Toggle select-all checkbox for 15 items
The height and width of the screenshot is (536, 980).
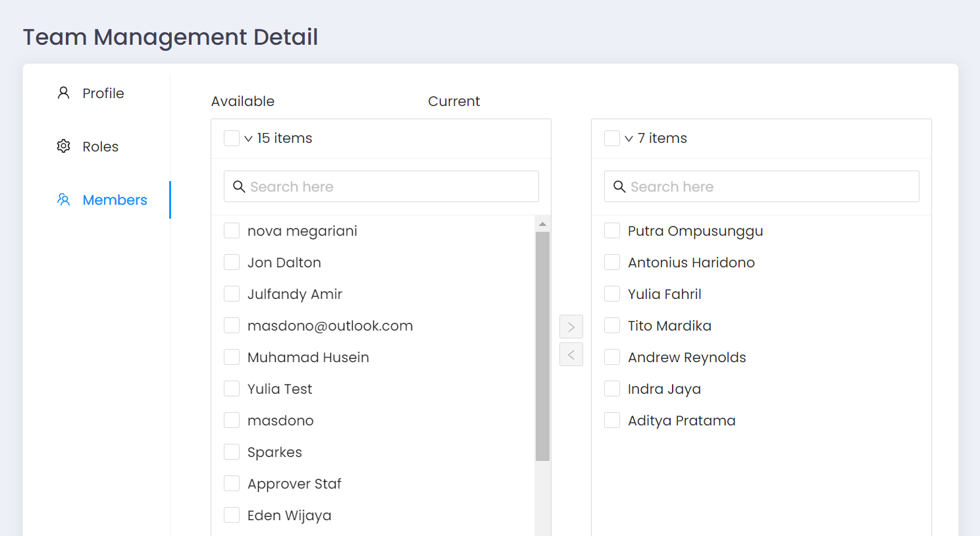pyautogui.click(x=232, y=138)
